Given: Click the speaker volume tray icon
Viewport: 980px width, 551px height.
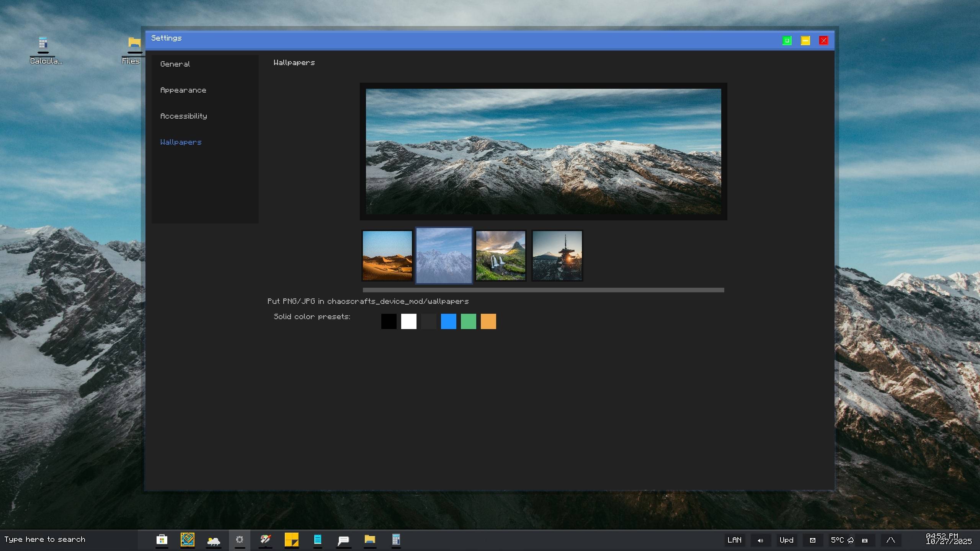Looking at the screenshot, I should [x=760, y=540].
